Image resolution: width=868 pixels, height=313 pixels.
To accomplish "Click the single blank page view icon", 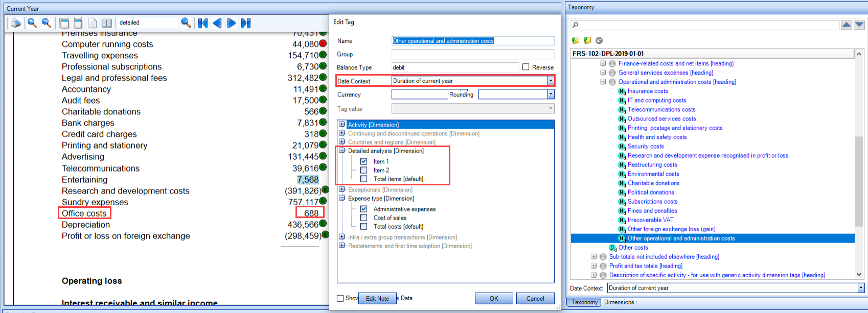I will (x=93, y=23).
